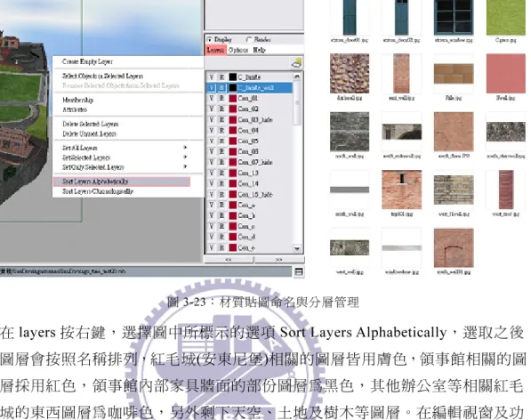531x420 pixels.
Task: Open the orange brick tile thumbnail
Action: pos(454,74)
